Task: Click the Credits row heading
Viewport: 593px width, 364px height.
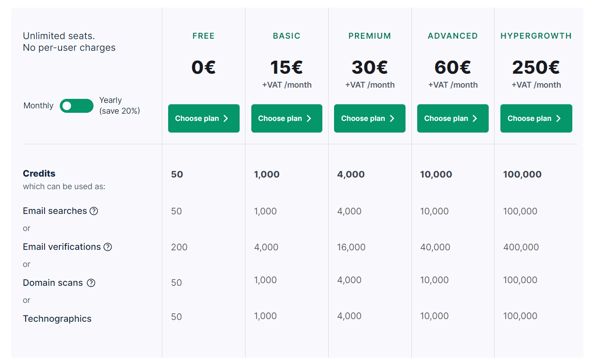Action: click(x=39, y=174)
